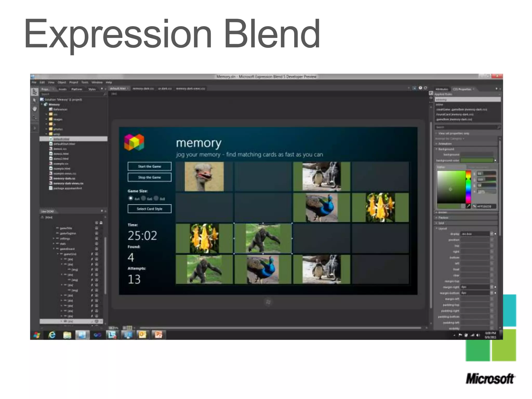Viewport: 532px width, 399px height.
Task: Click the Select Card Style button
Action: coord(149,209)
